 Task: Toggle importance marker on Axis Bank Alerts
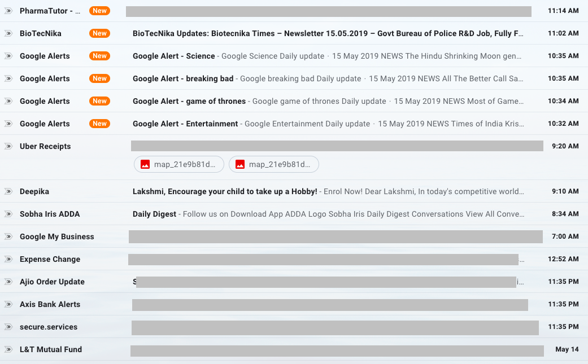point(8,304)
